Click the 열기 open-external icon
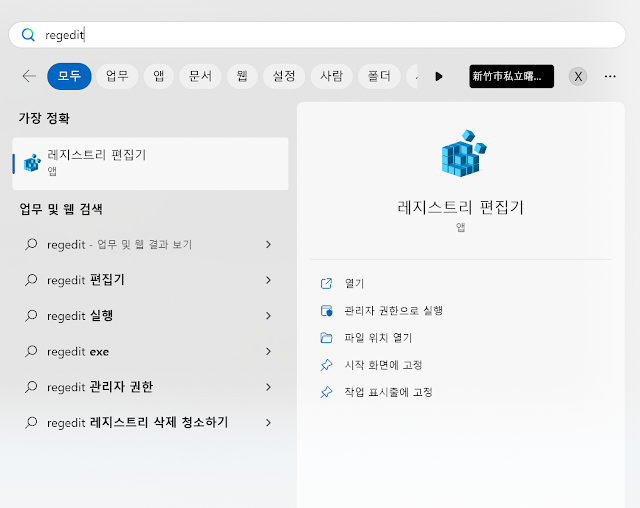The image size is (640, 508). 326,284
